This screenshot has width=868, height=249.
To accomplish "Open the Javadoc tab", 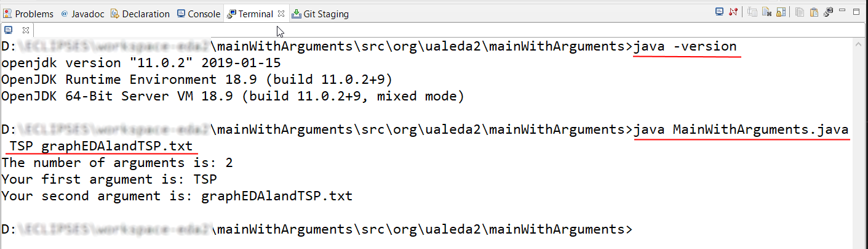I will pyautogui.click(x=82, y=14).
